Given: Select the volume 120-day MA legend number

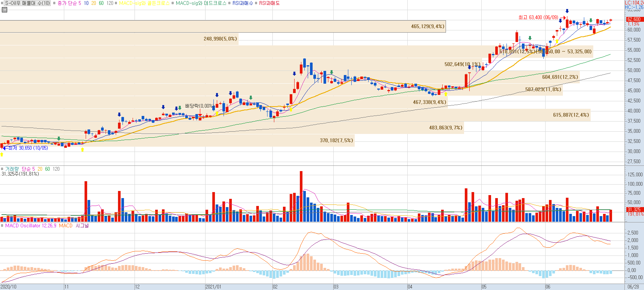Looking at the screenshot, I should [56, 169].
